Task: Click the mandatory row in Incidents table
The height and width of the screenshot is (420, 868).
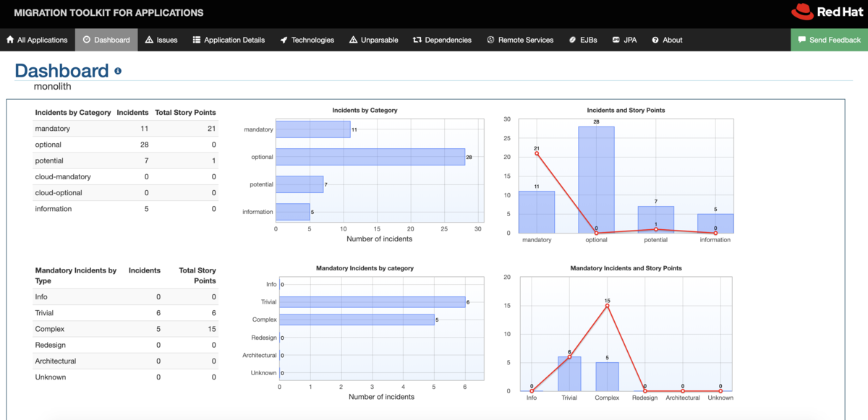Action: click(126, 129)
